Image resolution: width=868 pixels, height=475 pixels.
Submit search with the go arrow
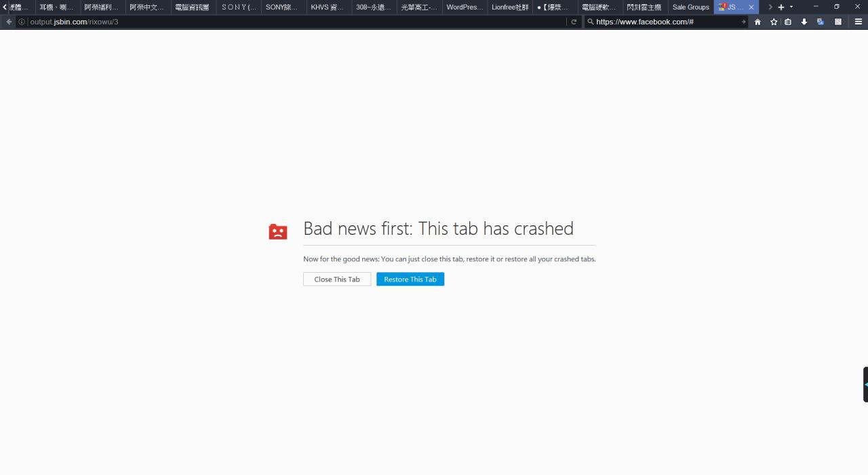(x=743, y=22)
